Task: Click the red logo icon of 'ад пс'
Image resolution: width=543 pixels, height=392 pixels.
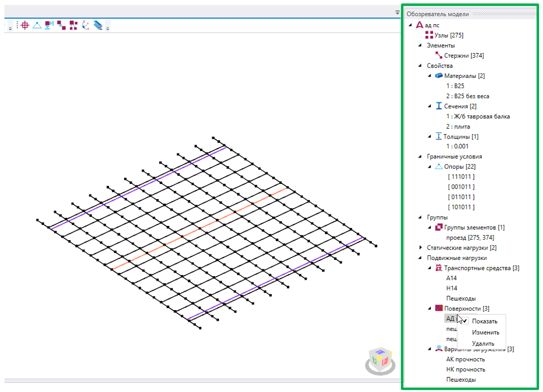Action: (419, 25)
